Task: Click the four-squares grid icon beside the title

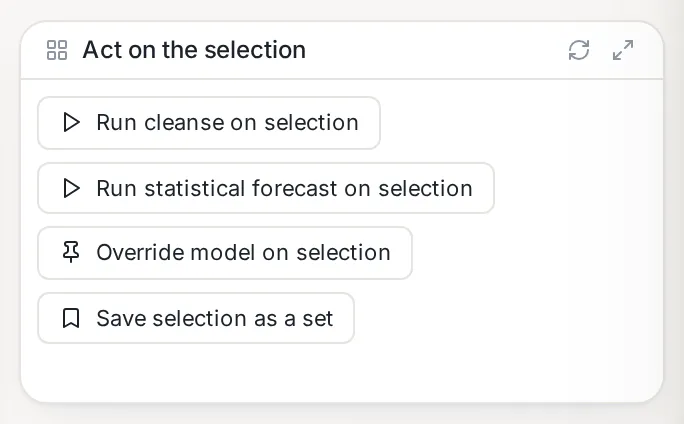Action: pyautogui.click(x=57, y=50)
